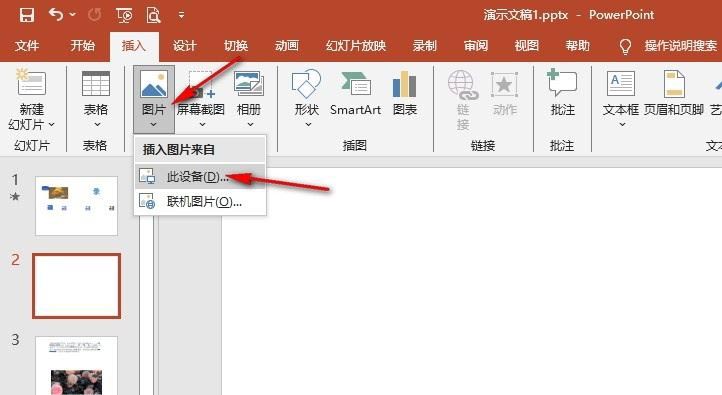The height and width of the screenshot is (395, 722).
Task: Expand the 形状 dropdown chevron
Action: coord(309,124)
